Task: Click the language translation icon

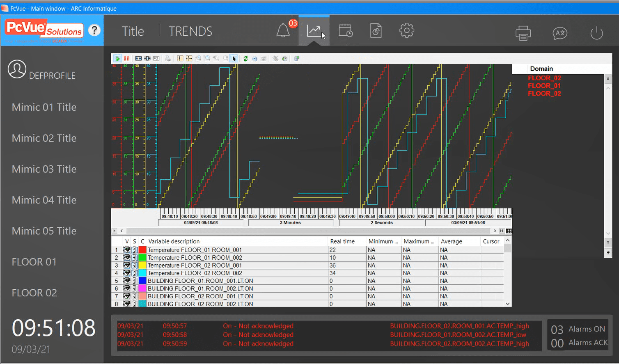Action: coord(560,33)
